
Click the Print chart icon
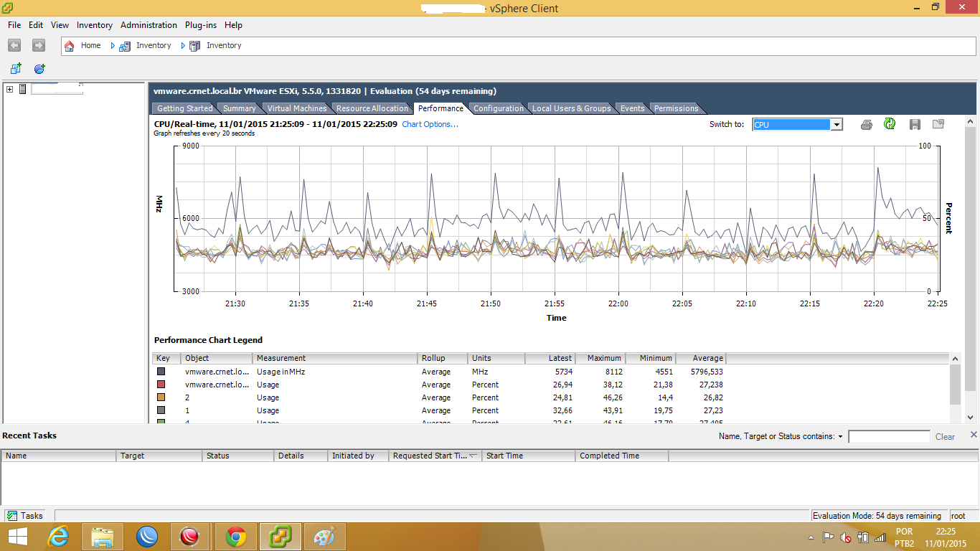click(x=866, y=125)
